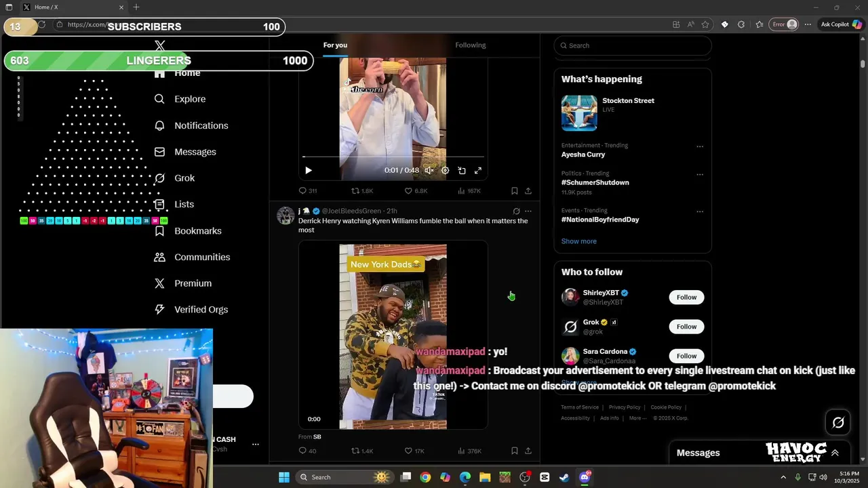The image size is (868, 488).
Task: Follow ShirleyXBT
Action: 686,298
